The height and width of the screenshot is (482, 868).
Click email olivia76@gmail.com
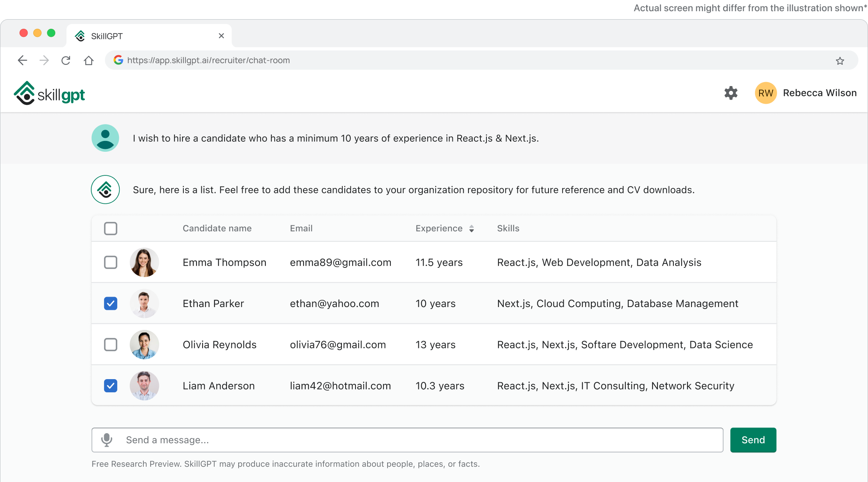[x=338, y=345]
